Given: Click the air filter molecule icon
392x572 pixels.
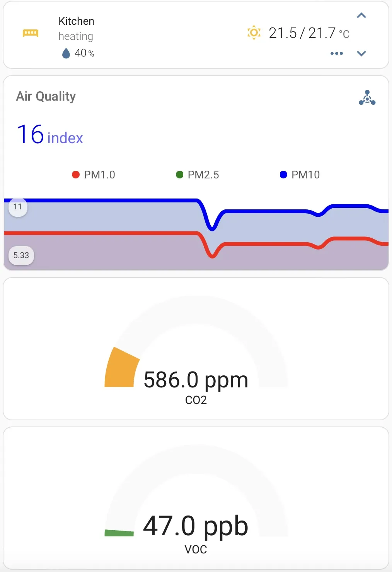Looking at the screenshot, I should coord(367,98).
